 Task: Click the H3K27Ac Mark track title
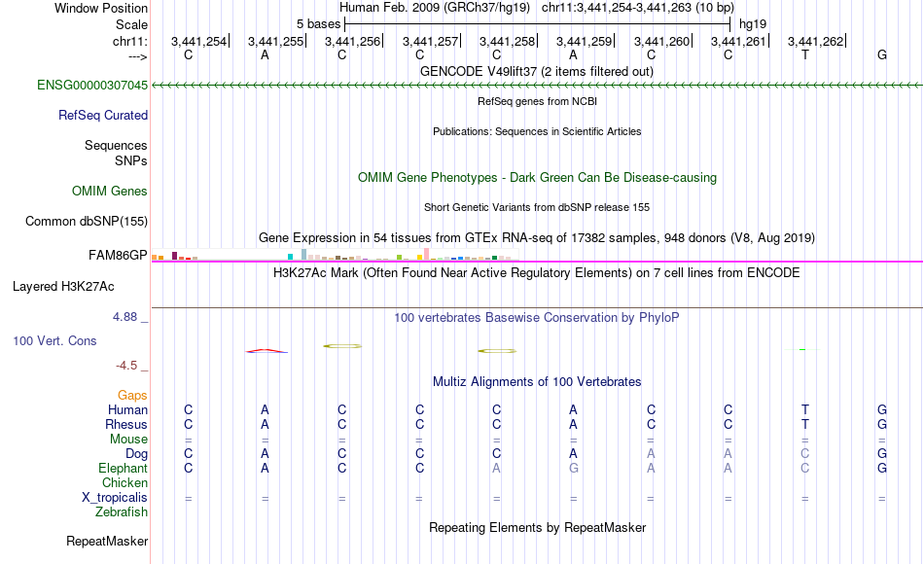(x=537, y=273)
